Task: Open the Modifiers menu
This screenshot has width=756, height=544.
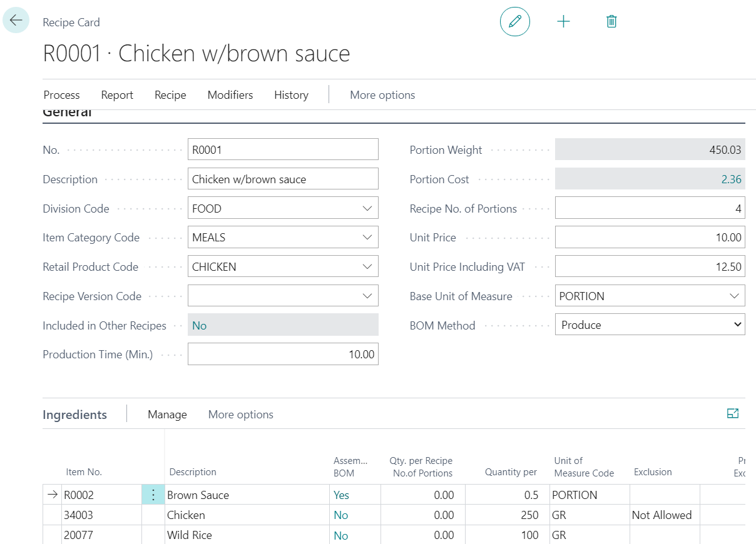Action: [x=230, y=95]
